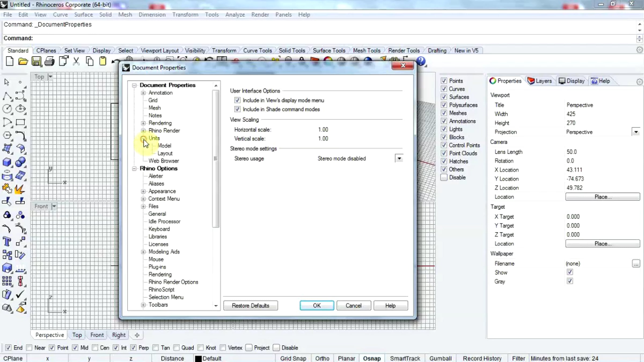Select the Box solid tool icon

[x=7, y=162]
